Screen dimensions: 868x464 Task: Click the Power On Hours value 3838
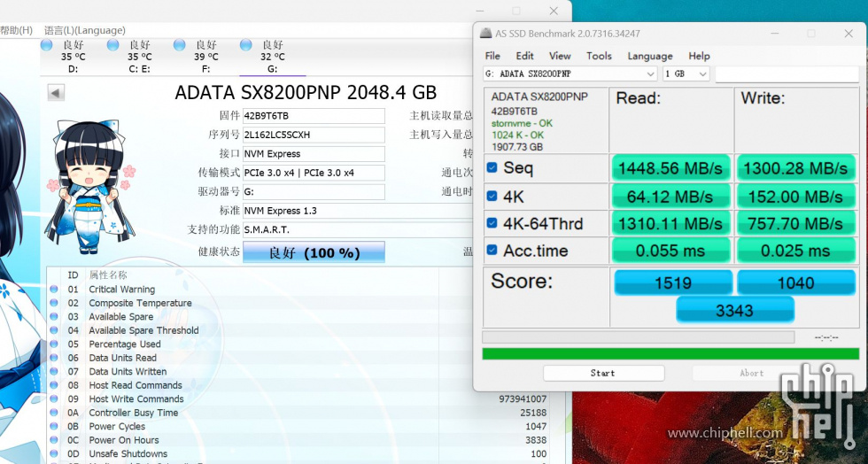pyautogui.click(x=536, y=440)
